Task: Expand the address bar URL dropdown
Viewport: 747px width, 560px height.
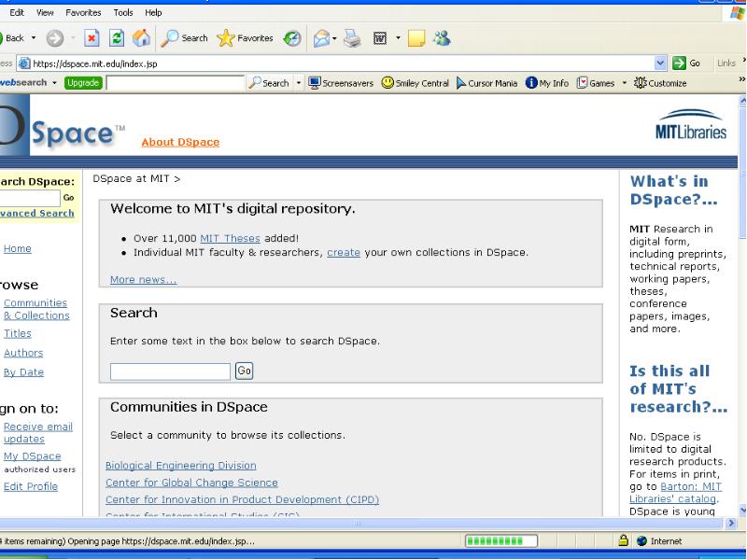Action: [660, 63]
